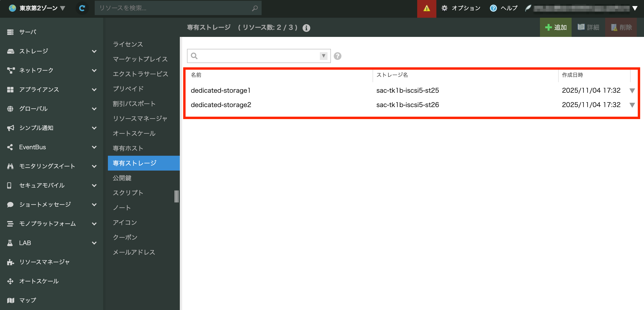Image resolution: width=644 pixels, height=310 pixels.
Task: Select 公開鍵 in the submenu
Action: click(x=122, y=178)
